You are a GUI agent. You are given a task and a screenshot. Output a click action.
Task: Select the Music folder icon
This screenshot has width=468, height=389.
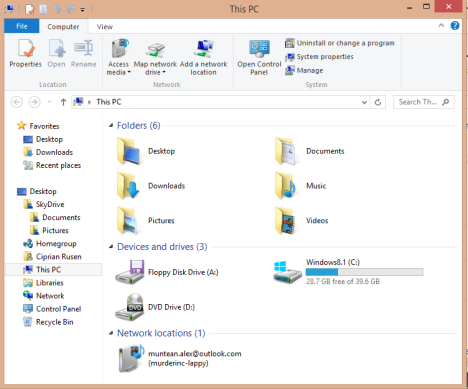click(286, 186)
